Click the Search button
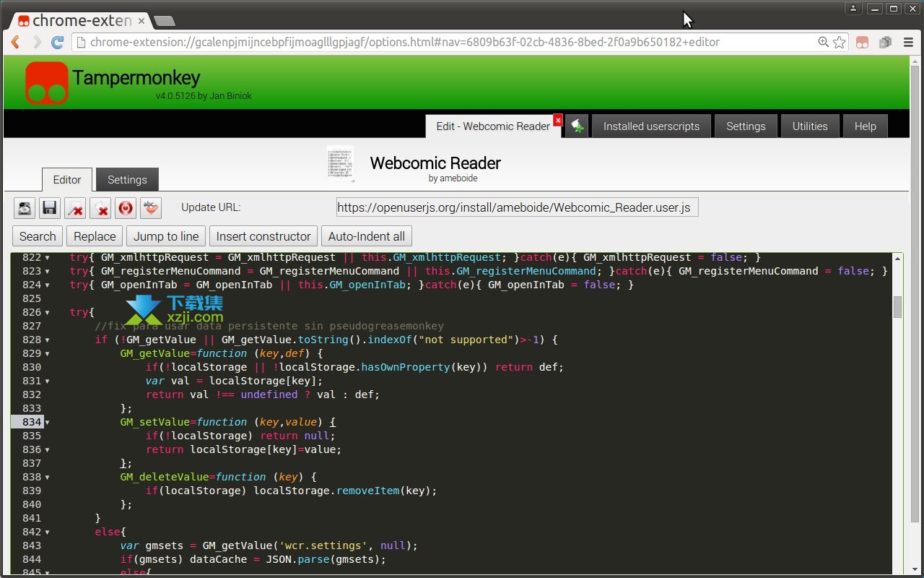Viewport: 924px width, 578px height. pos(38,236)
